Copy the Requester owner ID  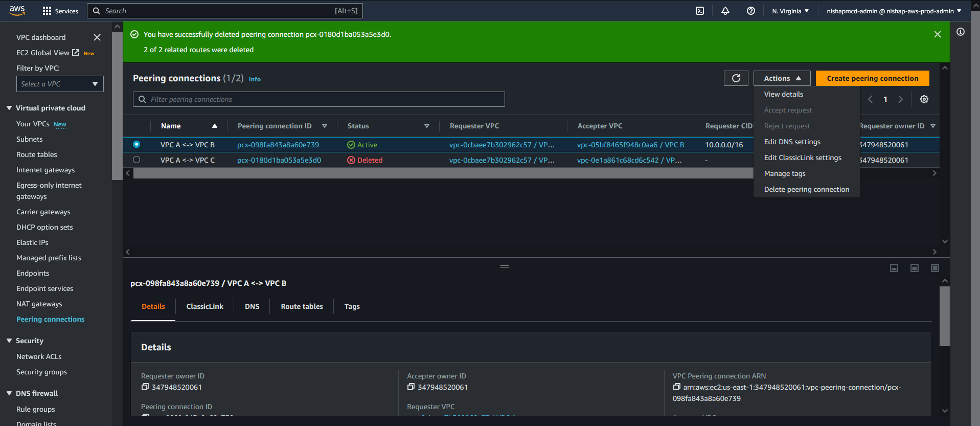[x=145, y=387]
